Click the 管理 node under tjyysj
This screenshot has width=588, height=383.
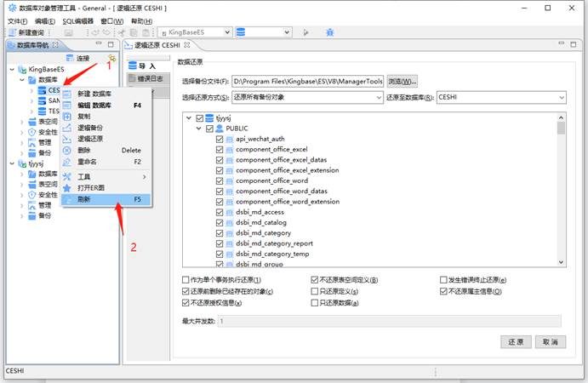click(x=40, y=205)
